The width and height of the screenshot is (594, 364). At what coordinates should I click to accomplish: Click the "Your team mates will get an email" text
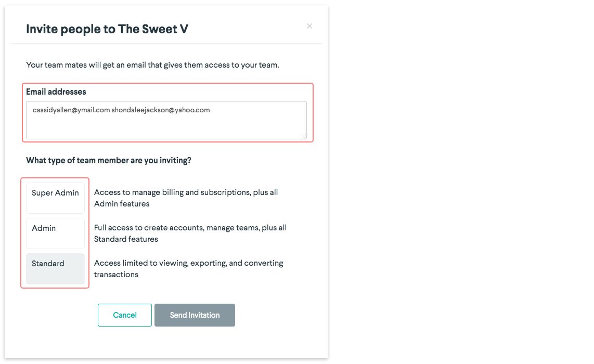(x=152, y=65)
